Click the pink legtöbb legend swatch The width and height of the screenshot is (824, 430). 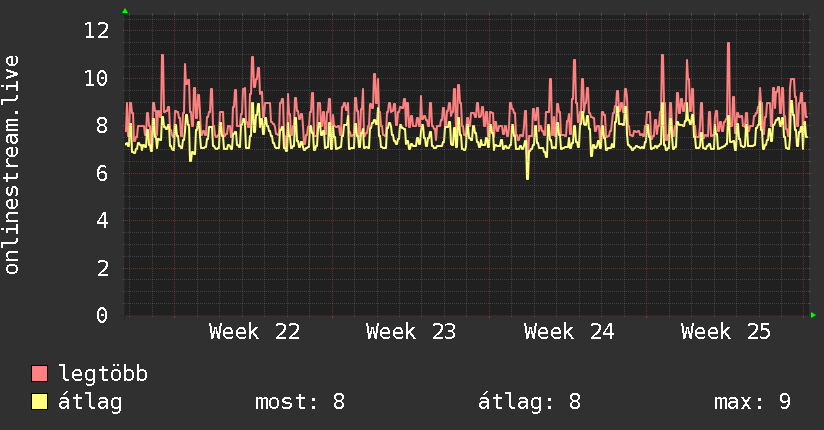(39, 373)
